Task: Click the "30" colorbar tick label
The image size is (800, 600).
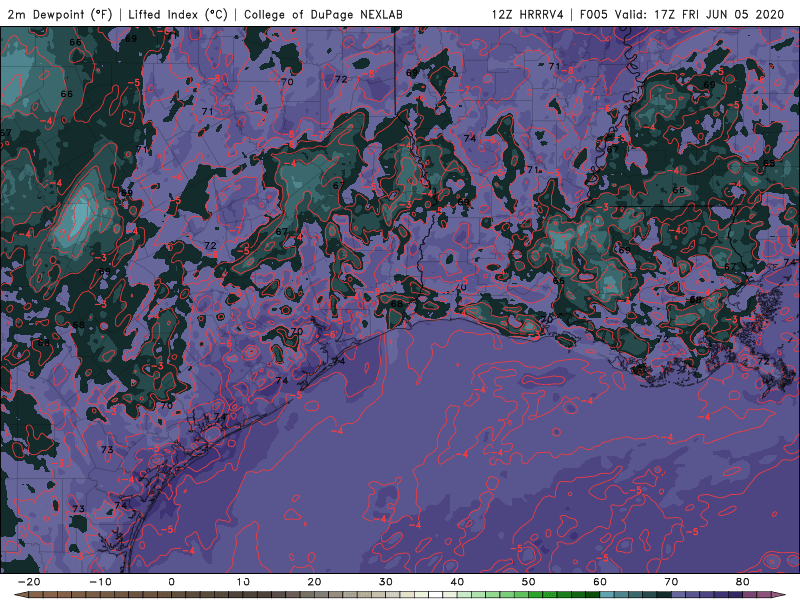Action: point(386,582)
